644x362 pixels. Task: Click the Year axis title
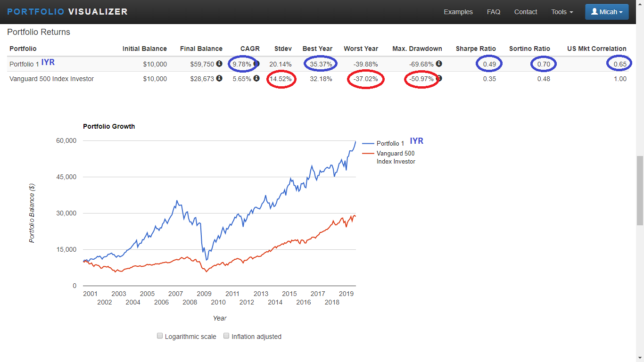point(220,318)
